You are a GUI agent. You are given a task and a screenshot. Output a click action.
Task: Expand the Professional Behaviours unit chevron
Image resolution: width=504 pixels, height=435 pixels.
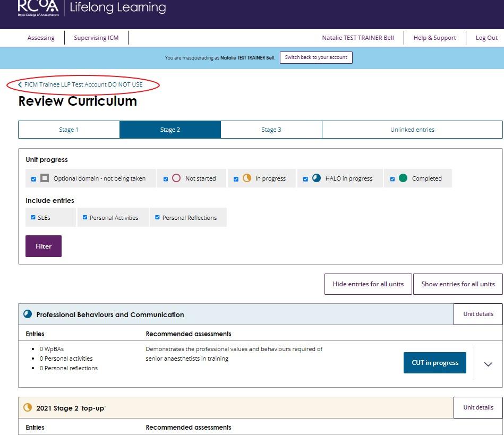click(488, 364)
